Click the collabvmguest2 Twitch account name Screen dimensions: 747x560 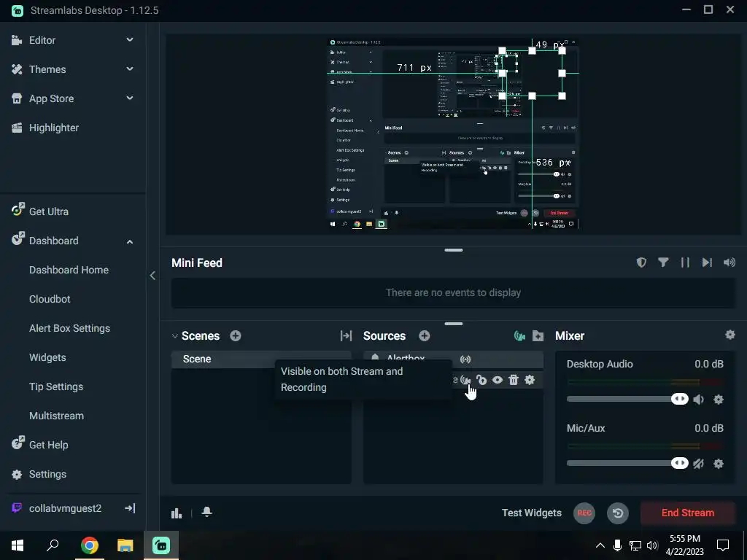(65, 508)
